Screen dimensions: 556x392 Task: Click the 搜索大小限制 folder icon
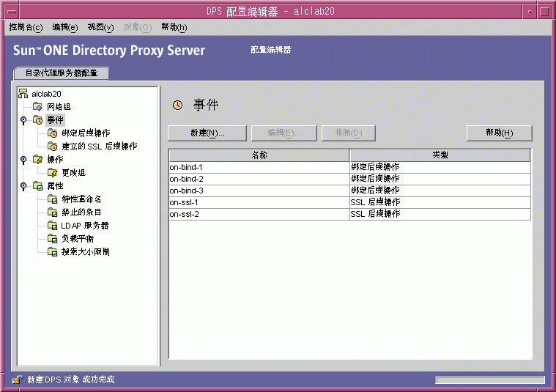tap(52, 252)
